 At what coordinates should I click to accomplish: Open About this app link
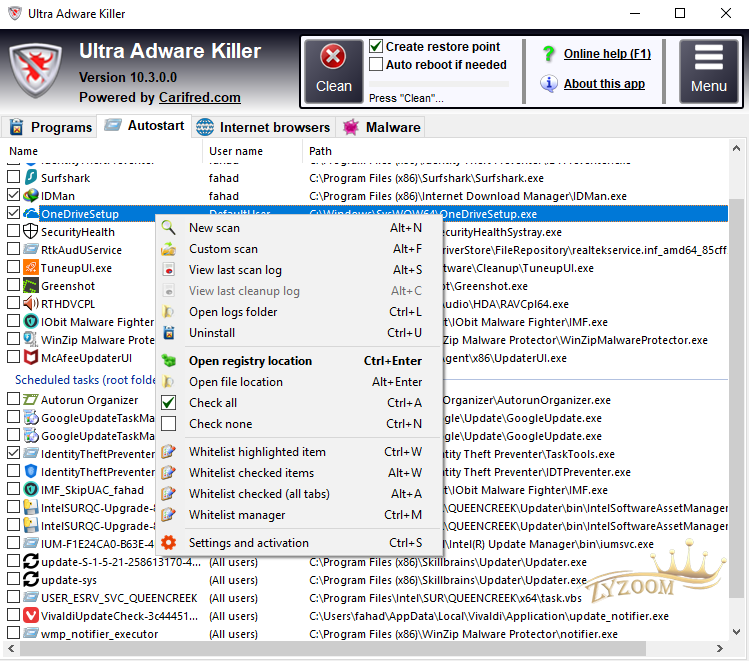tap(604, 84)
